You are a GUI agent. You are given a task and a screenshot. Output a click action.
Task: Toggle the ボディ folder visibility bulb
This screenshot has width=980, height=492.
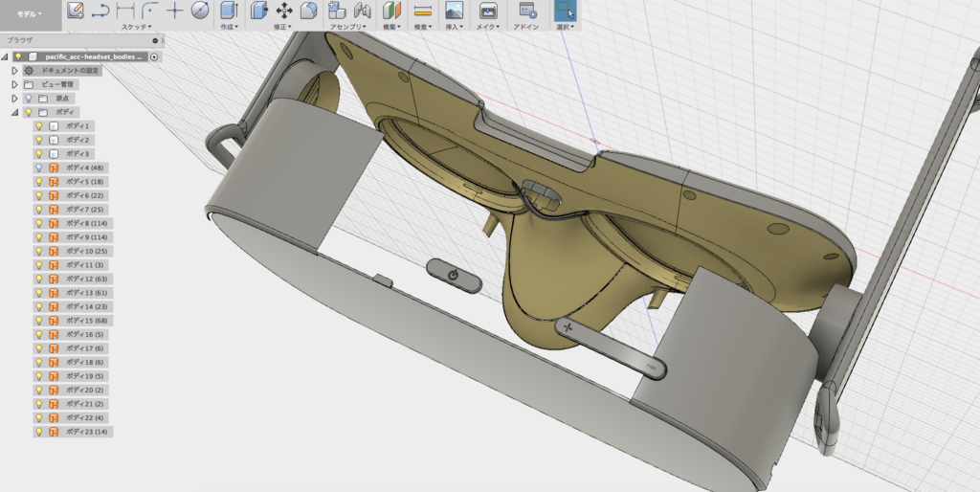click(x=28, y=112)
